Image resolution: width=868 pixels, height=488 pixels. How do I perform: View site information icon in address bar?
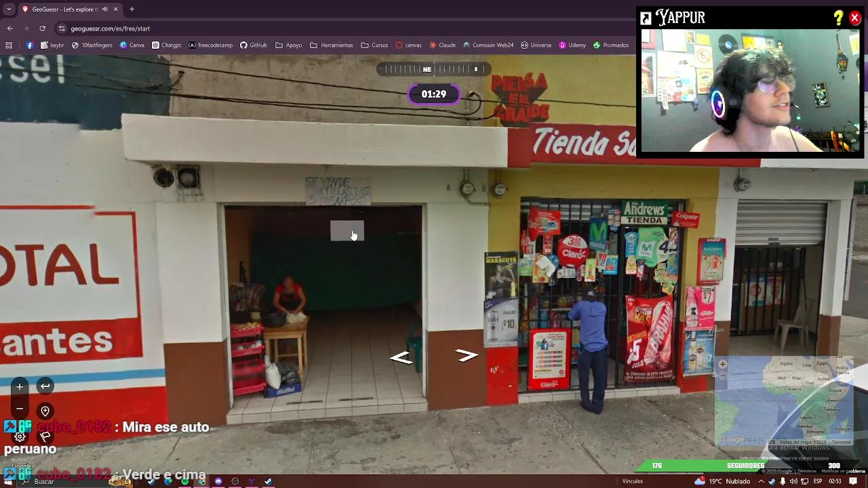pyautogui.click(x=62, y=28)
